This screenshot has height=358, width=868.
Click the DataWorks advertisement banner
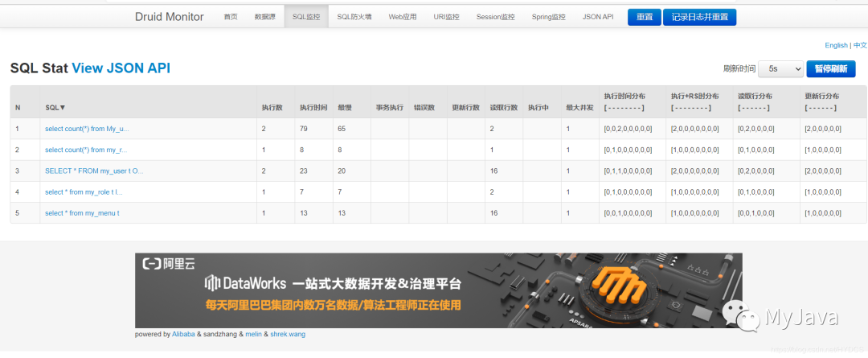[439, 290]
